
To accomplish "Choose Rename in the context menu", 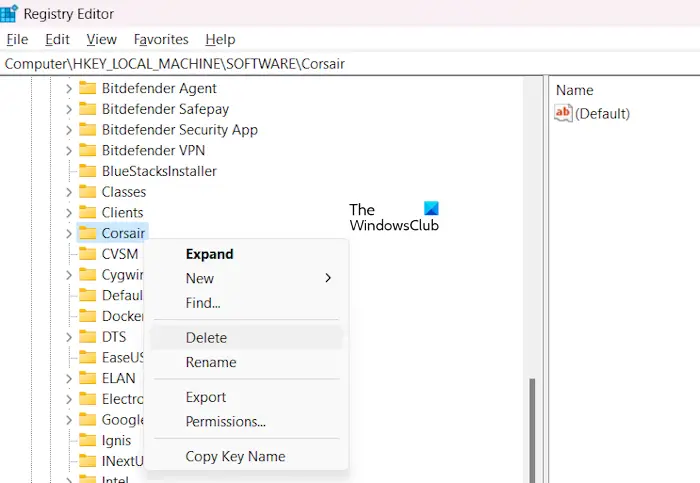I will tap(246, 362).
